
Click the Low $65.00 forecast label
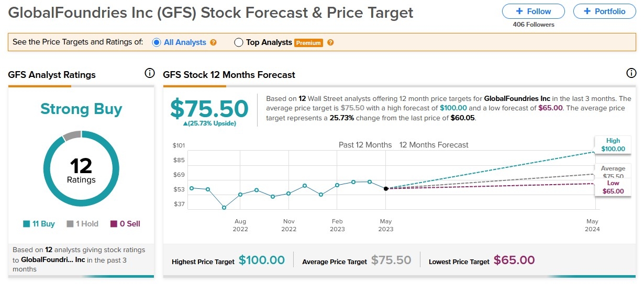(x=613, y=187)
